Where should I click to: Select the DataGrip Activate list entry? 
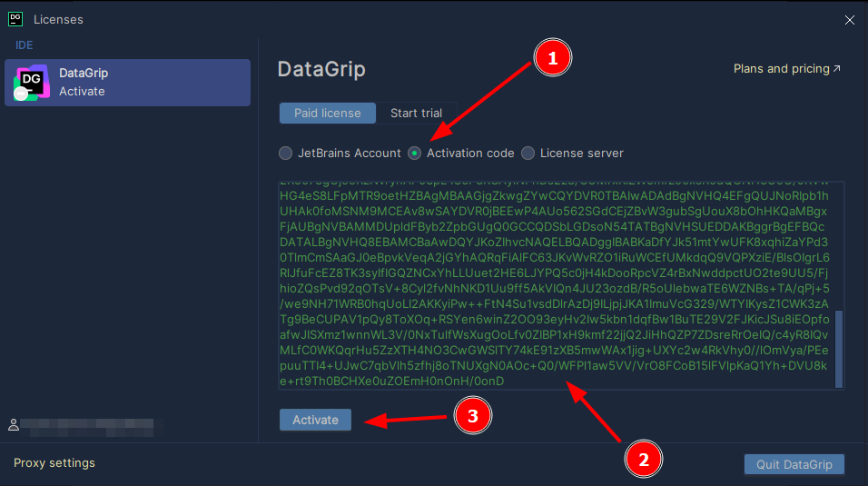127,83
